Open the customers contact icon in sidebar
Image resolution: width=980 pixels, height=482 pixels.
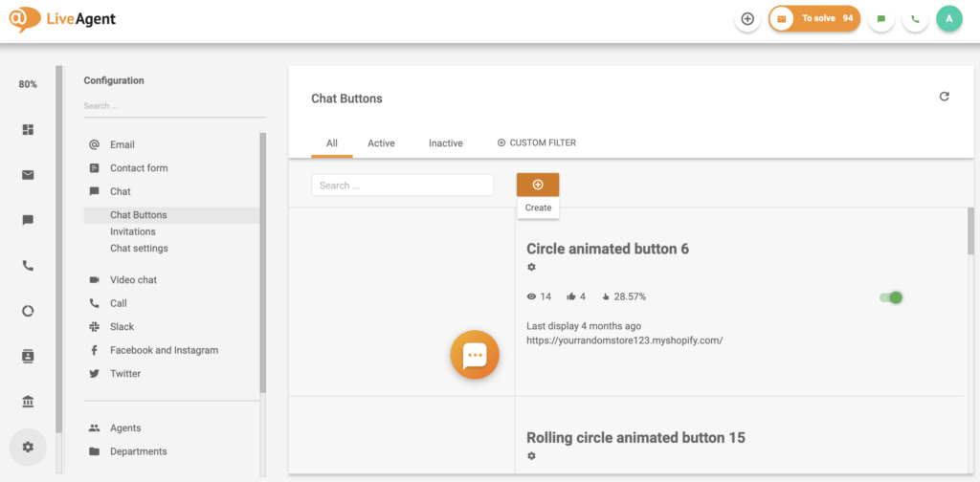coord(28,356)
